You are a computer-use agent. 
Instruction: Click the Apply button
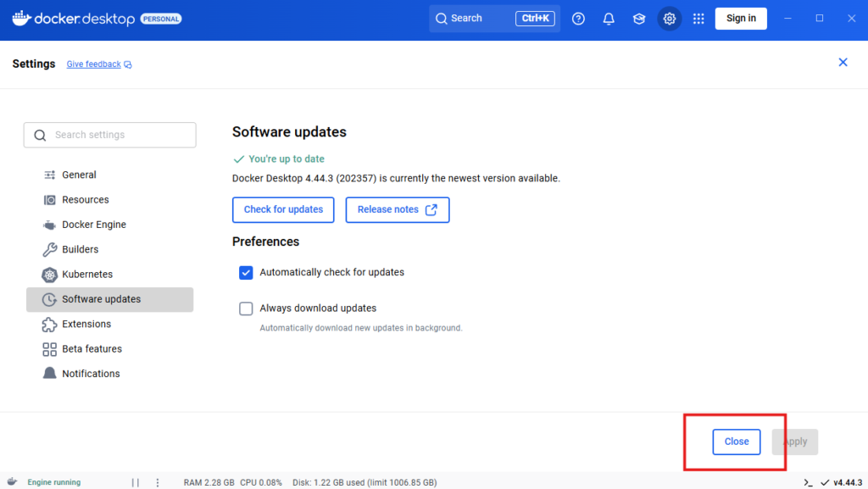pos(795,442)
